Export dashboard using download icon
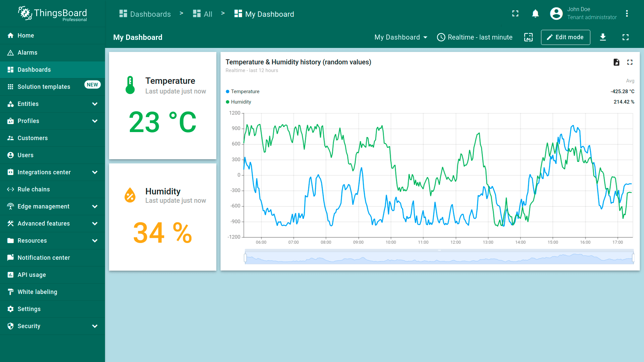Viewport: 644px width, 362px height. 603,37
